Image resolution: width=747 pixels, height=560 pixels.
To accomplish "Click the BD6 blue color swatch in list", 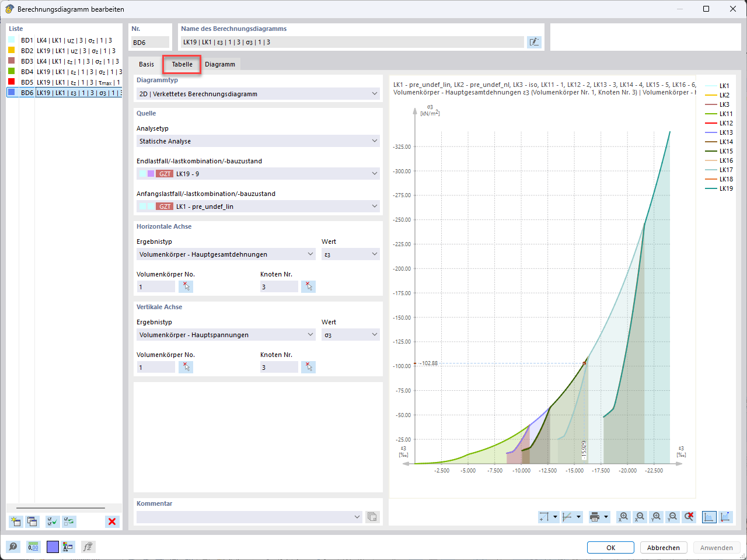I will (11, 92).
